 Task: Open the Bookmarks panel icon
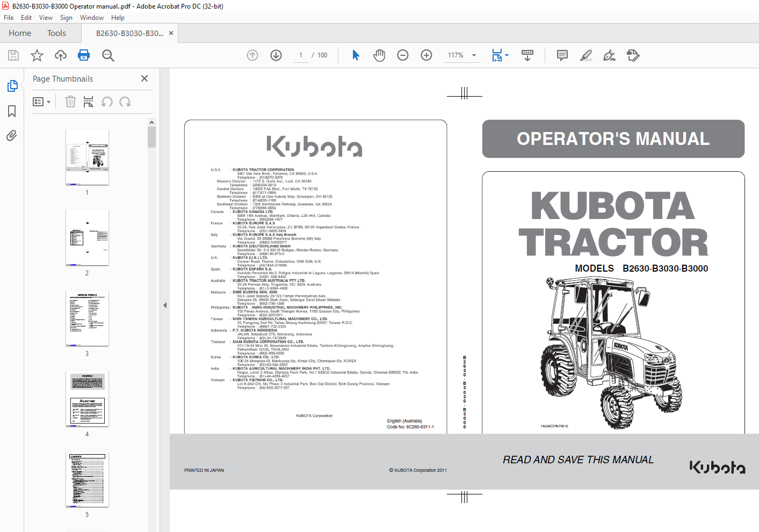[x=12, y=111]
